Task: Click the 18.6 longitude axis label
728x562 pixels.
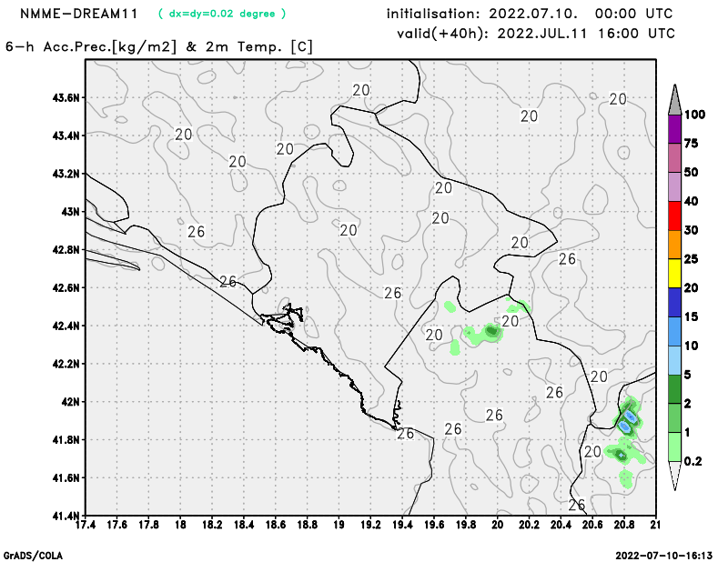Action: (276, 526)
